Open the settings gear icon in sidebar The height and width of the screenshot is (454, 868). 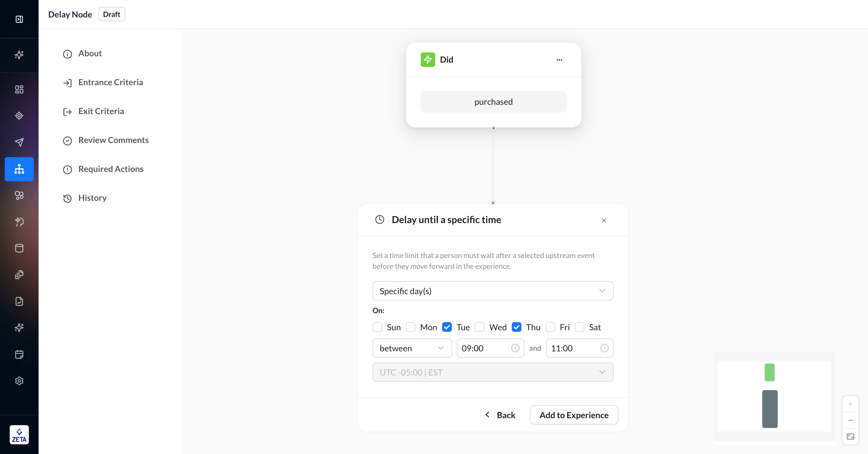coord(19,381)
